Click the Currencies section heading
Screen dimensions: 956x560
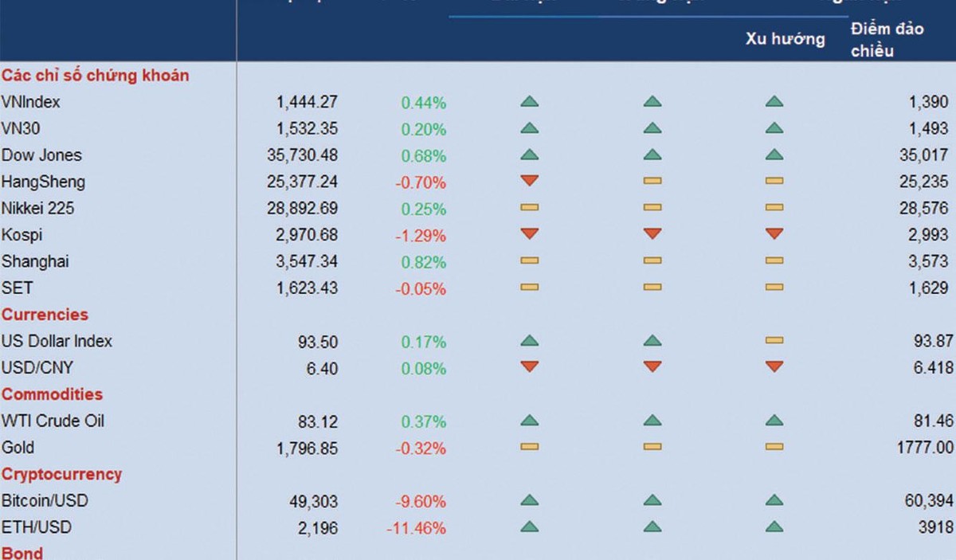[45, 315]
